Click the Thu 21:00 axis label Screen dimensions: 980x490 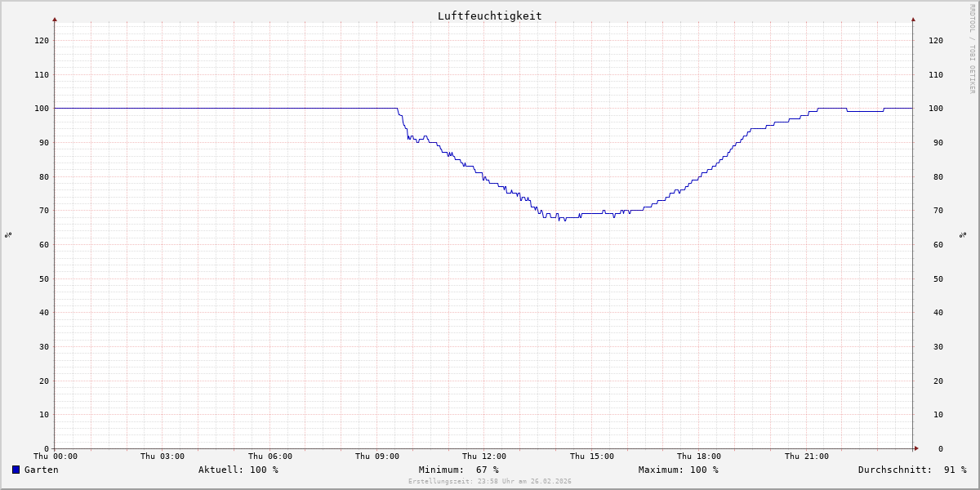806,457
